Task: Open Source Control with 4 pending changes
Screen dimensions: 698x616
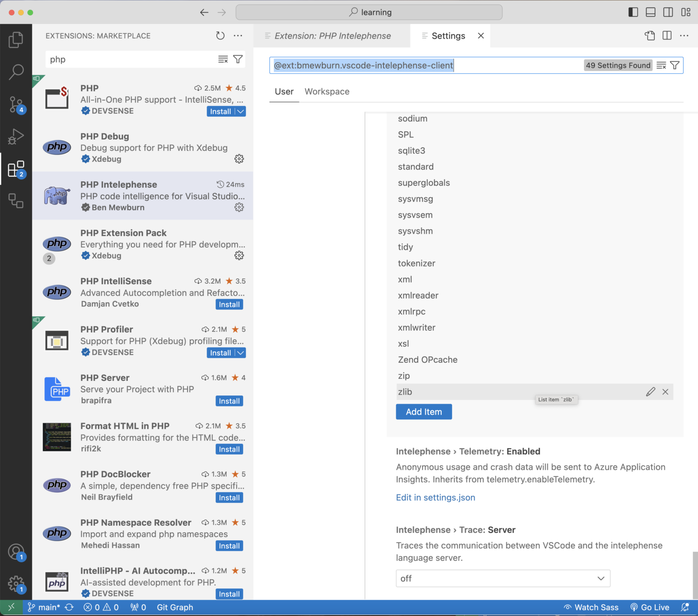Action: click(x=16, y=105)
